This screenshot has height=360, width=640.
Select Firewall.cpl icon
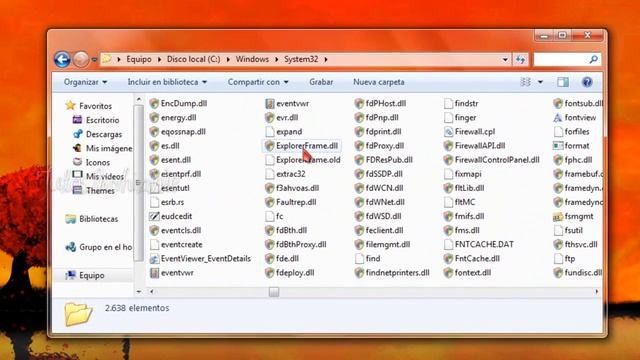tap(448, 132)
